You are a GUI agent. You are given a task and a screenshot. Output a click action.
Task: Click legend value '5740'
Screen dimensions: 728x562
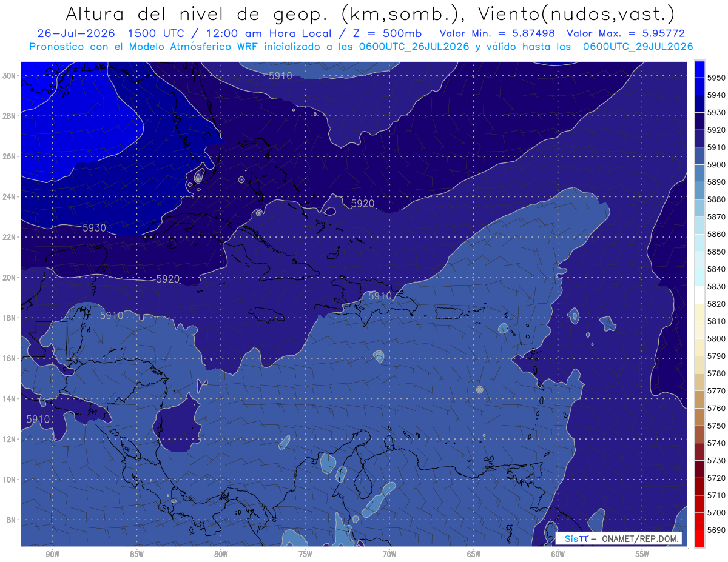point(716,443)
